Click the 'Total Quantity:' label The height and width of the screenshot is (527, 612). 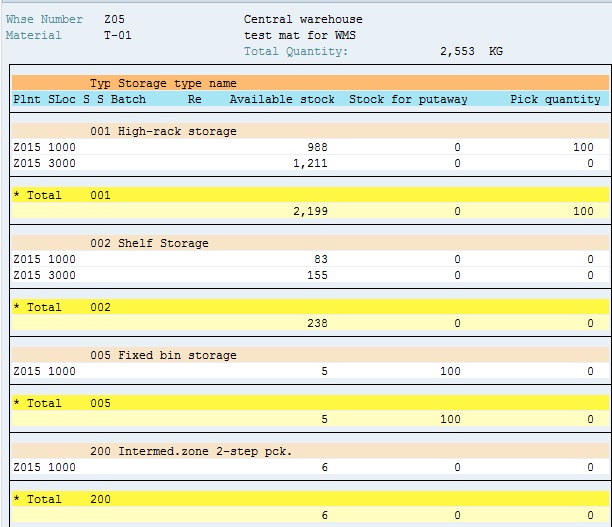tap(296, 51)
